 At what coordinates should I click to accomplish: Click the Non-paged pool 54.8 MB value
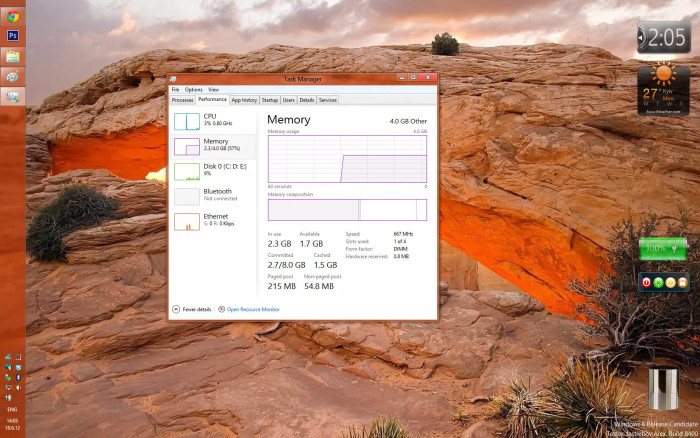coord(319,286)
